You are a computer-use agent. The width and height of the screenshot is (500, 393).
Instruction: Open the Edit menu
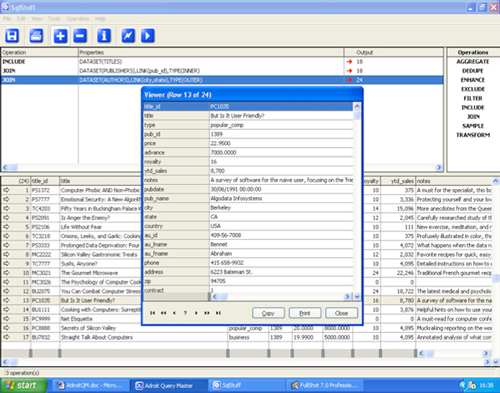point(21,19)
